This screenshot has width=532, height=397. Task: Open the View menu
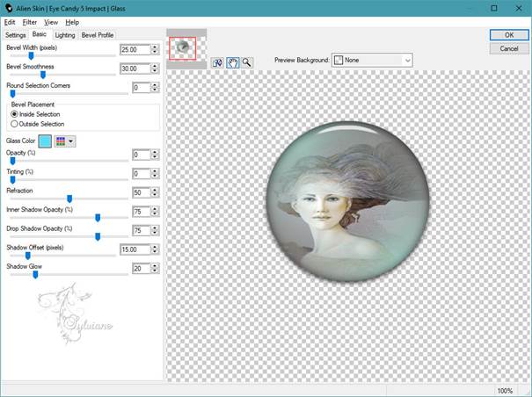click(x=51, y=22)
